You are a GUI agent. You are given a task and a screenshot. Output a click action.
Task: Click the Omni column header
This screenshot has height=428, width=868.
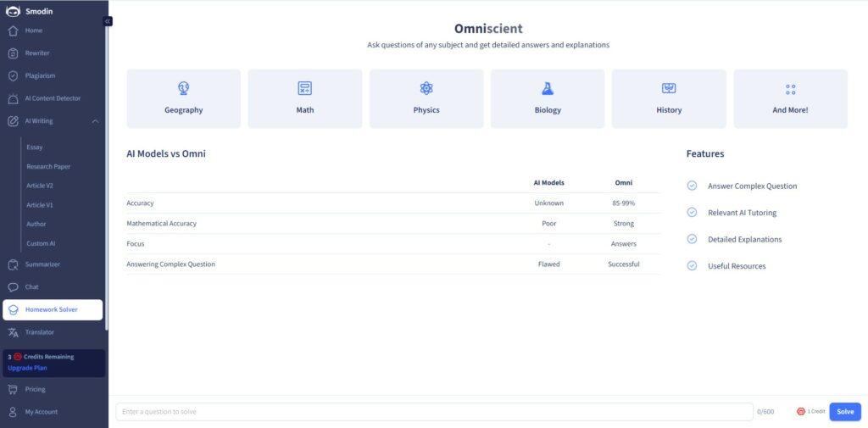pyautogui.click(x=623, y=183)
